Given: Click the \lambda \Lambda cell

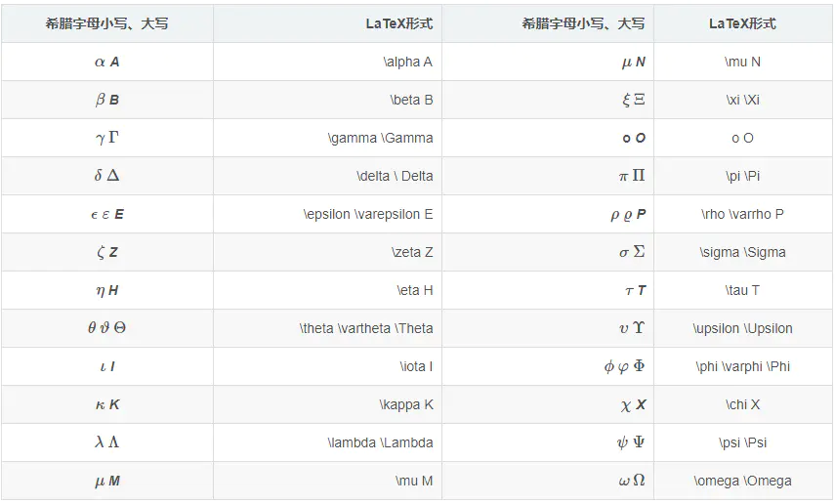Looking at the screenshot, I should click(327, 442).
